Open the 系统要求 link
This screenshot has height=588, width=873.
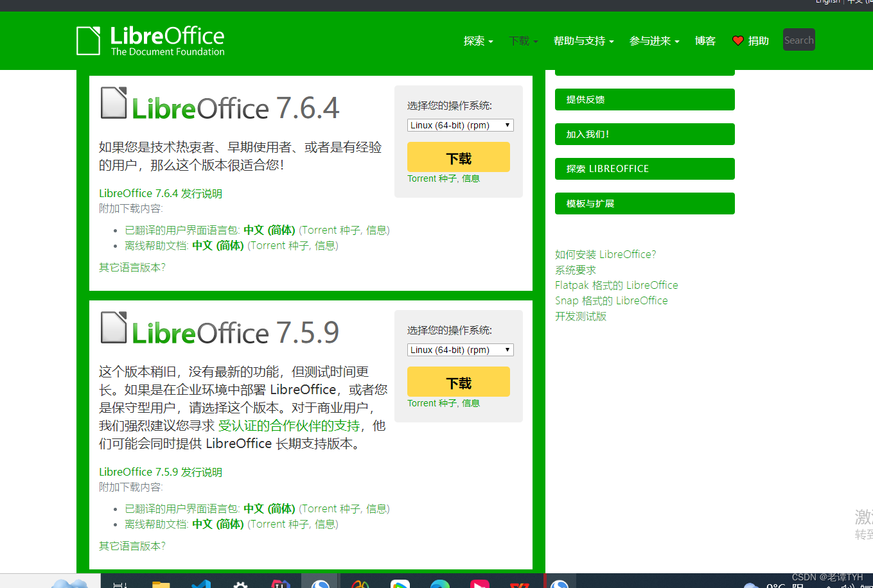pyautogui.click(x=575, y=269)
